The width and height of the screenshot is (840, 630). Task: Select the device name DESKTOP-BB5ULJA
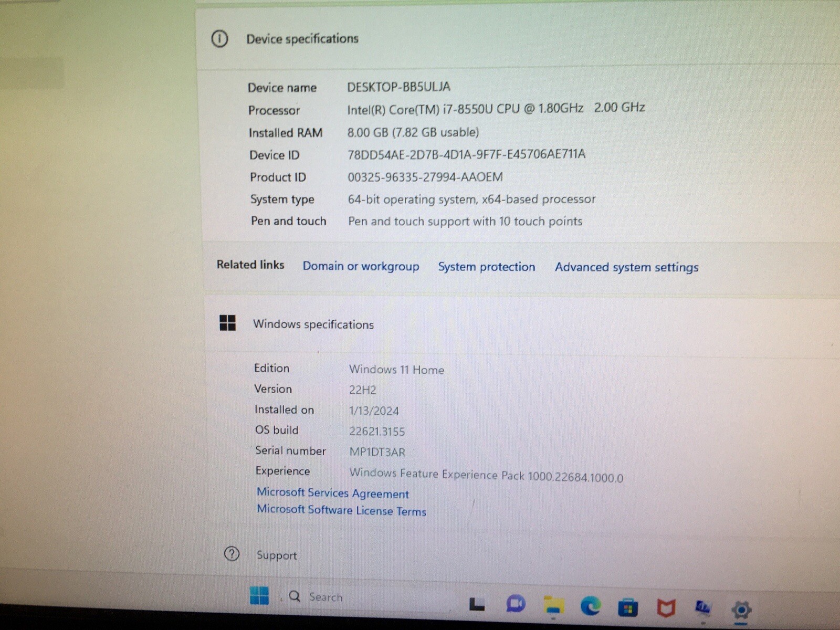pos(398,87)
